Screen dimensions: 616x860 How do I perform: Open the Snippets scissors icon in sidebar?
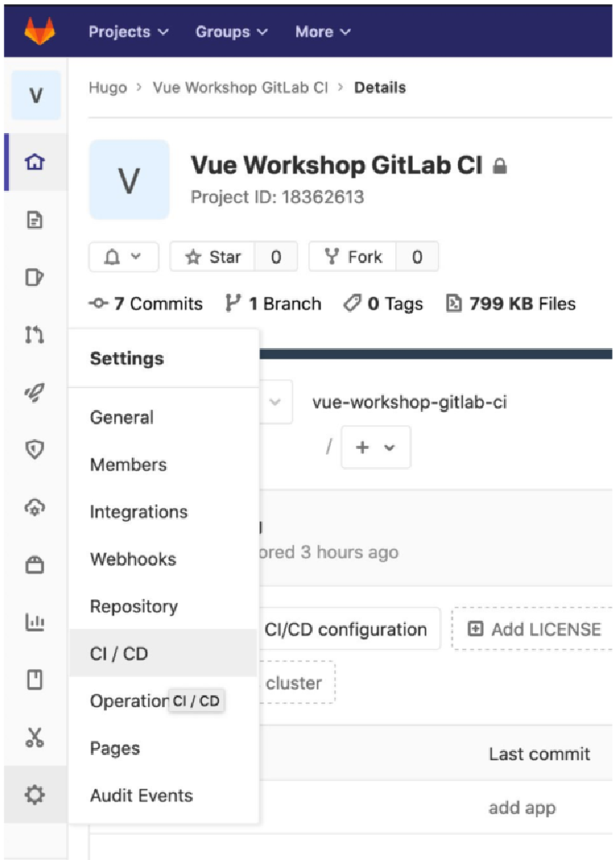click(35, 737)
